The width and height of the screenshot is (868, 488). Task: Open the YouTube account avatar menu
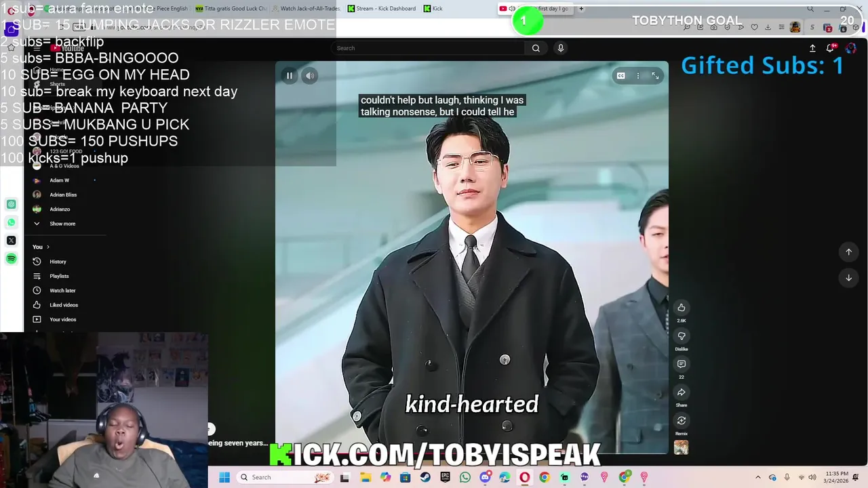click(x=851, y=48)
